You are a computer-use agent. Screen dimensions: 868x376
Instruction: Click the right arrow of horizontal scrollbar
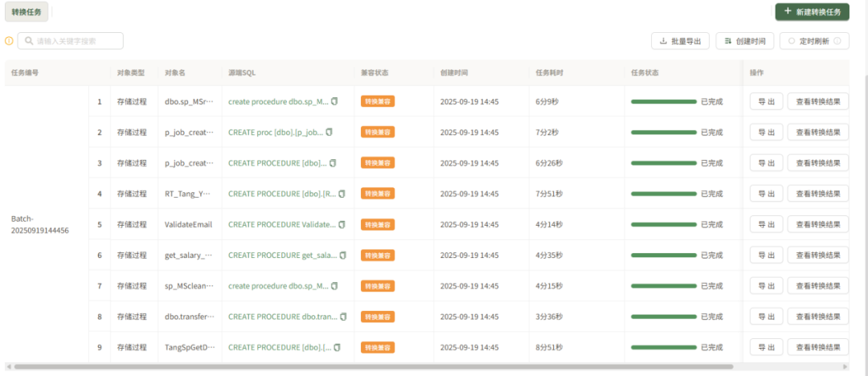click(845, 366)
